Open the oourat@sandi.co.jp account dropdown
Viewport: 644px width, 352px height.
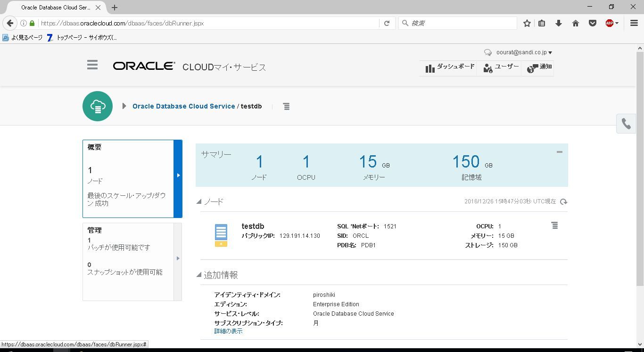pos(524,53)
